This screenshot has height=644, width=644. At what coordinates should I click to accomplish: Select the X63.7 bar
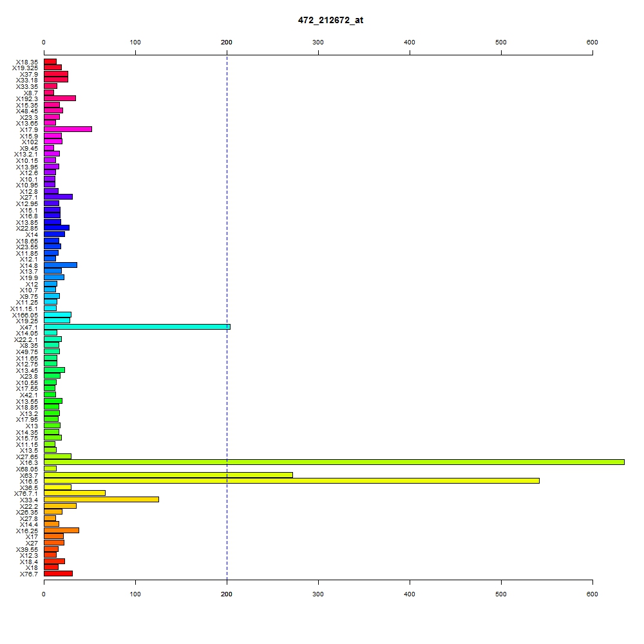point(168,475)
